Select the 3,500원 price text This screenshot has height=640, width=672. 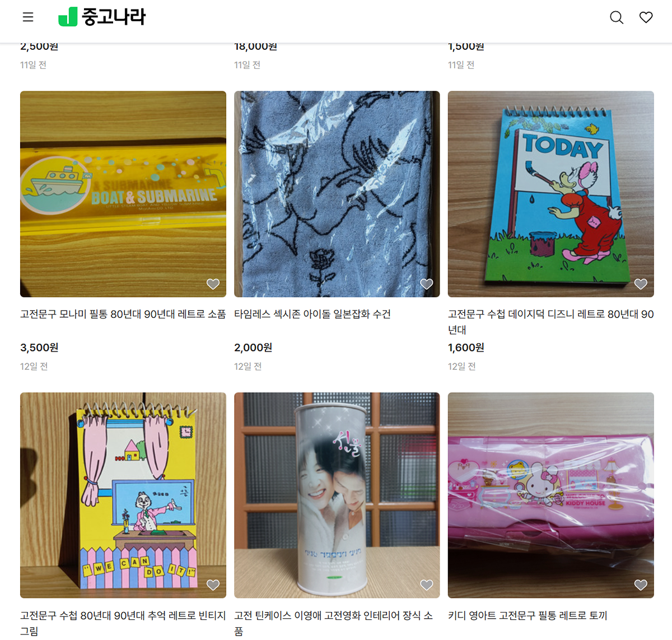point(39,347)
